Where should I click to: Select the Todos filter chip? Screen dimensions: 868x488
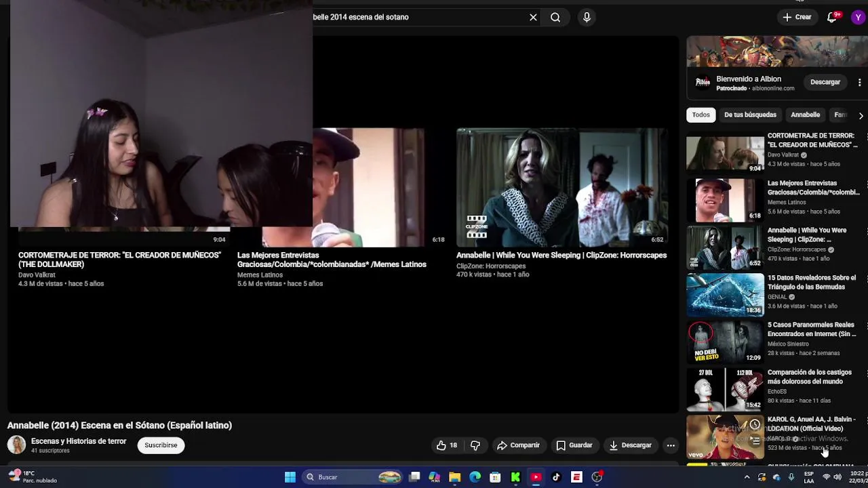(701, 115)
